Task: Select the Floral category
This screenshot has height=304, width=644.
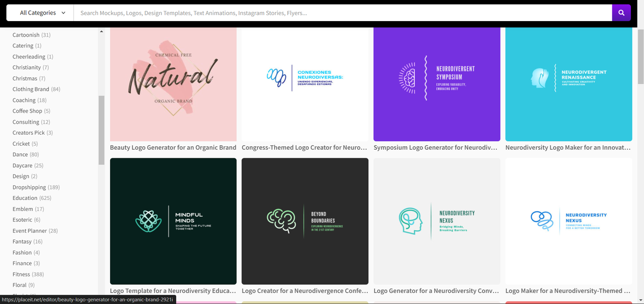Action: pos(24,285)
